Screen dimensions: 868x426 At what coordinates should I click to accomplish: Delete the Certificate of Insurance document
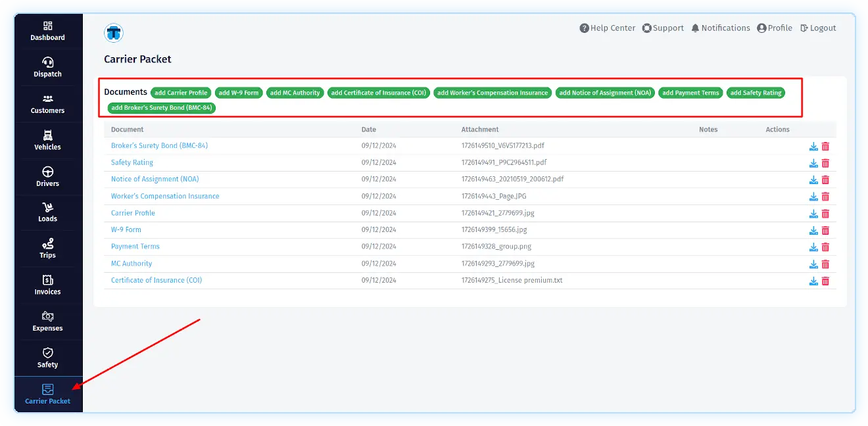tap(825, 281)
